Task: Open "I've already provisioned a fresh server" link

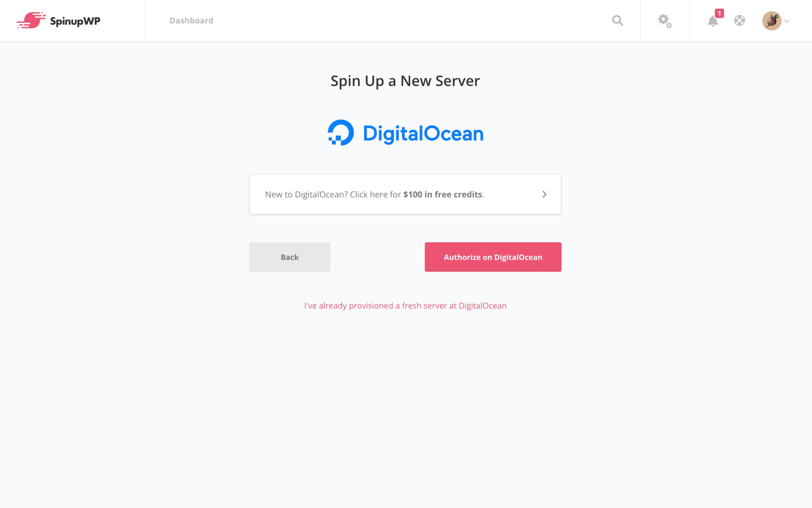Action: tap(405, 306)
